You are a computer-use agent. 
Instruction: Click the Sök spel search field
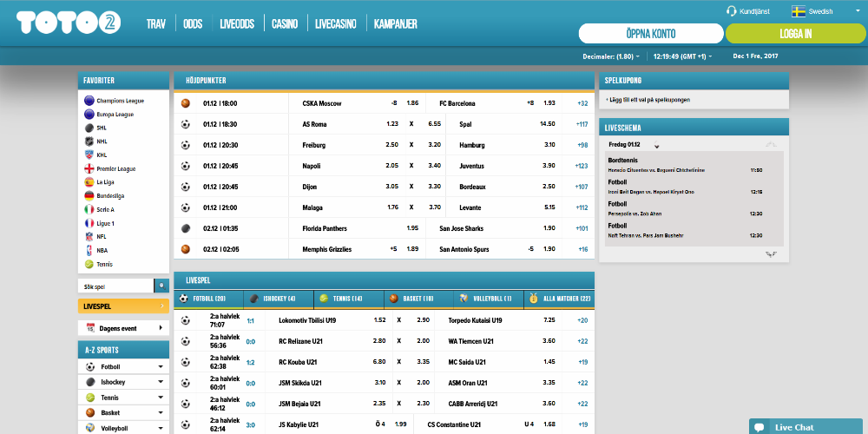pyautogui.click(x=116, y=286)
